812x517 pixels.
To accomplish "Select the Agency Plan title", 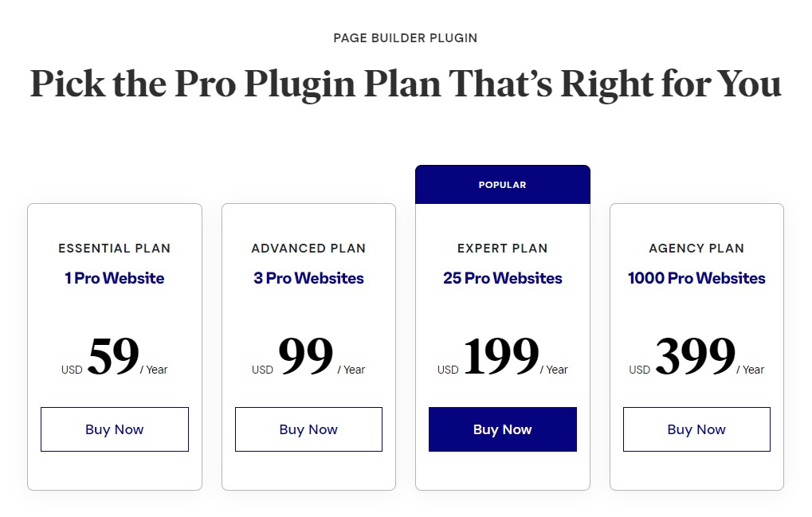I will (x=696, y=249).
